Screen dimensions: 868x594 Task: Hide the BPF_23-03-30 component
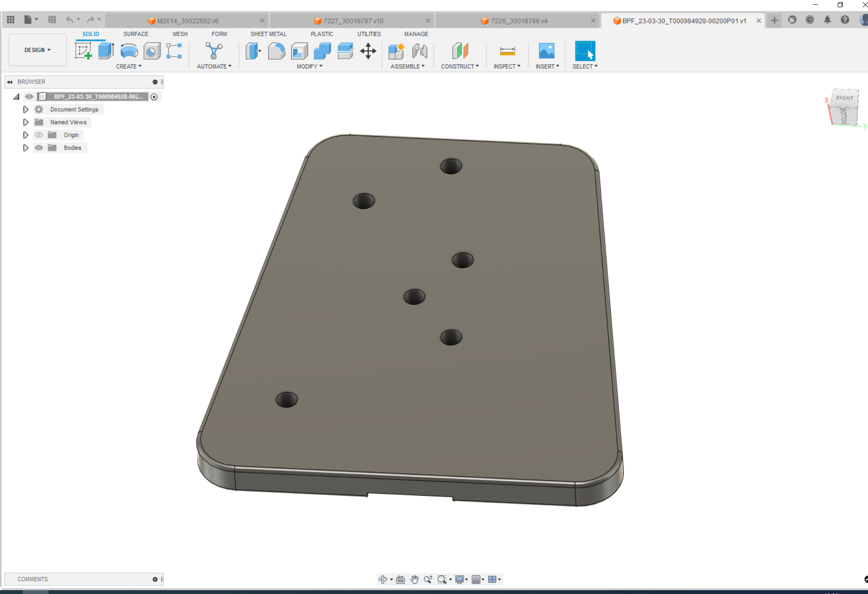(x=29, y=97)
